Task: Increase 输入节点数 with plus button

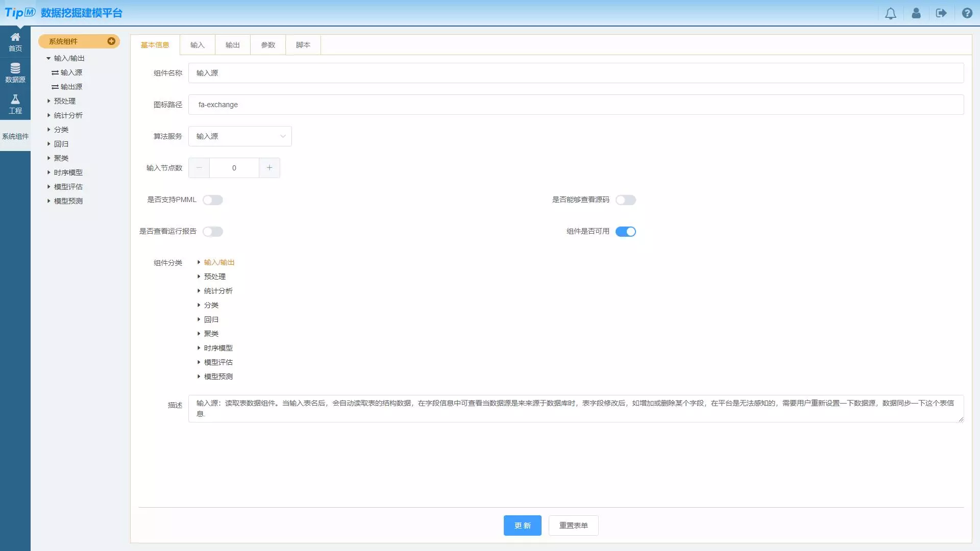Action: click(269, 168)
